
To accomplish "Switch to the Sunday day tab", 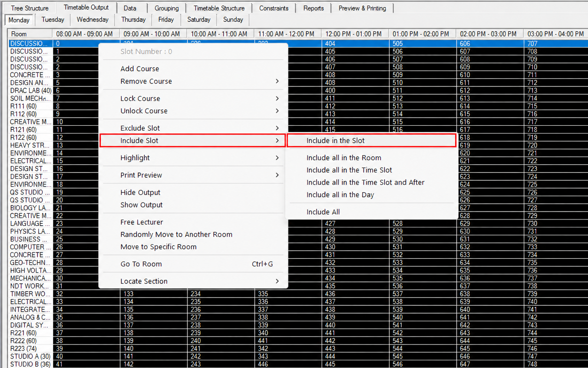I will tap(233, 20).
